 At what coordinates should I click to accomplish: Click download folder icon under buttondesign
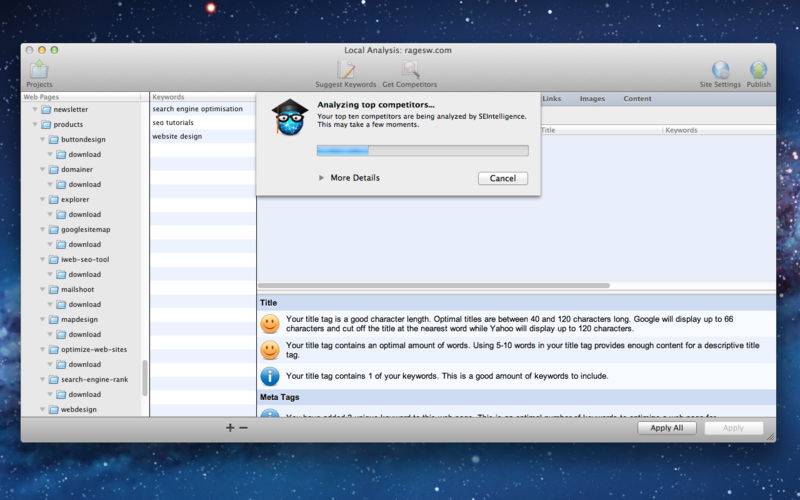[x=61, y=155]
